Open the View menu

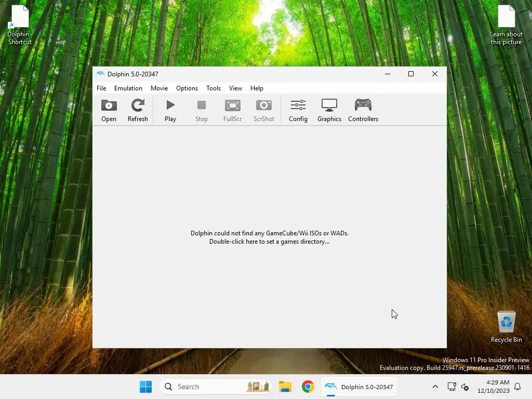pyautogui.click(x=235, y=88)
